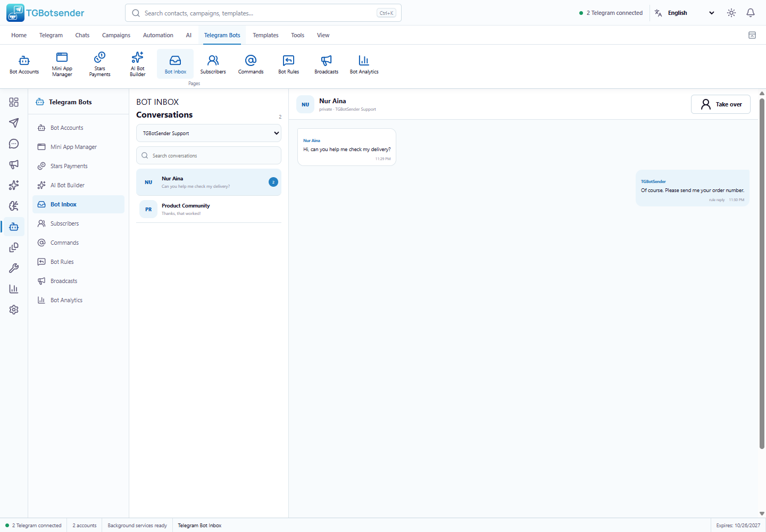This screenshot has width=766, height=532.
Task: Open Bot Analytics ribbon icon
Action: tap(364, 64)
